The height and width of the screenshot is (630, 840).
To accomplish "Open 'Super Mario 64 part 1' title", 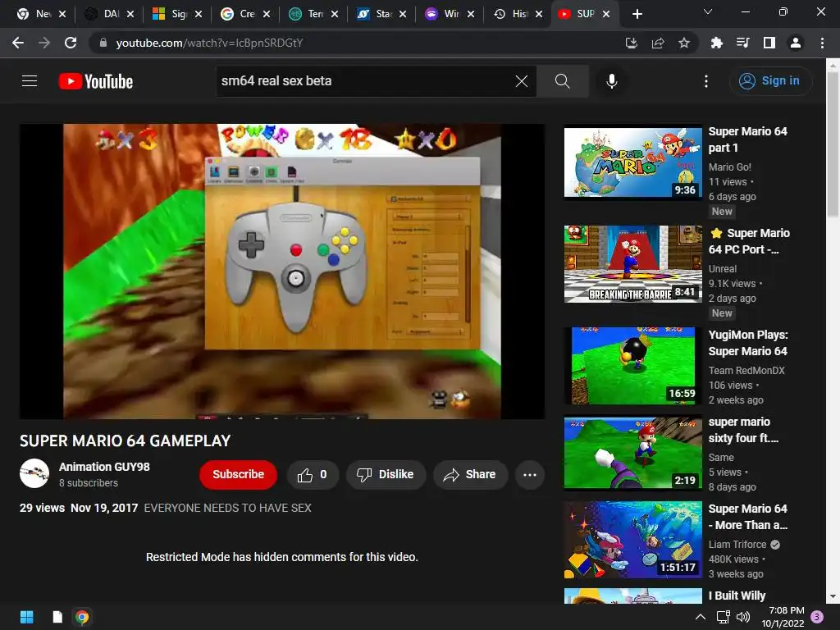I will pos(748,139).
